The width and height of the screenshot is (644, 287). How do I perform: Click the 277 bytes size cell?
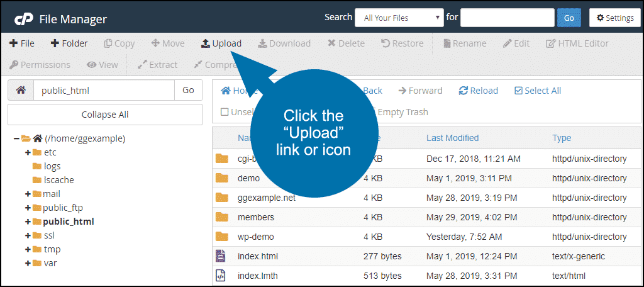pos(382,256)
